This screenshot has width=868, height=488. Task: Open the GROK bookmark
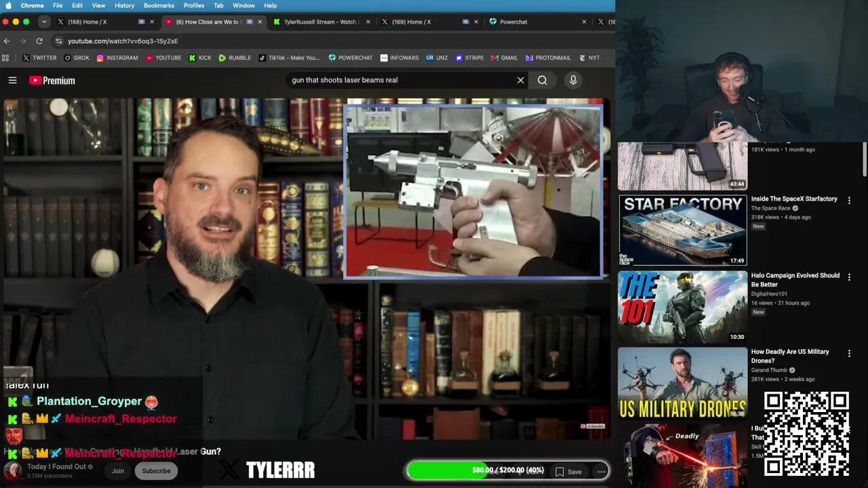pyautogui.click(x=77, y=58)
